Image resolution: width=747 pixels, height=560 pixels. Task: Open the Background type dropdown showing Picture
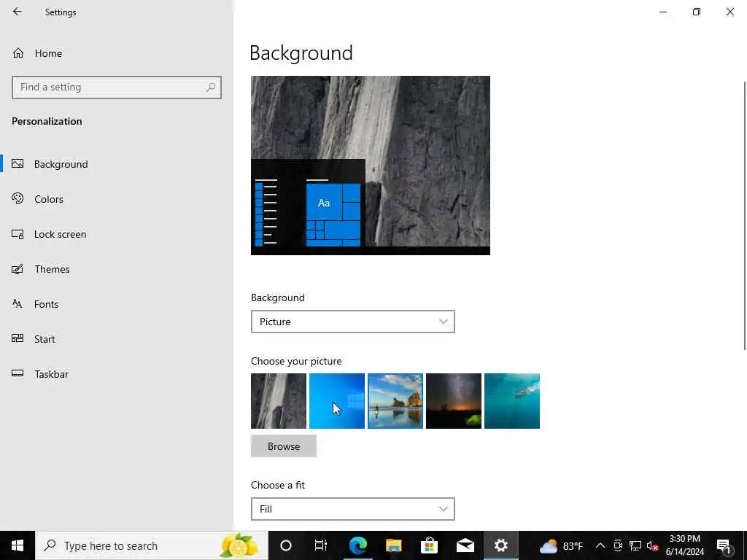(x=352, y=322)
